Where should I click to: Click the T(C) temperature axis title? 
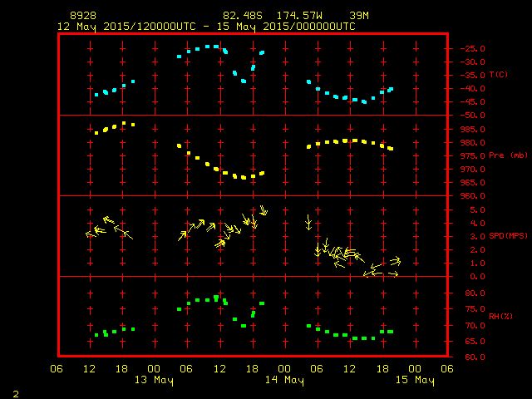tap(499, 75)
